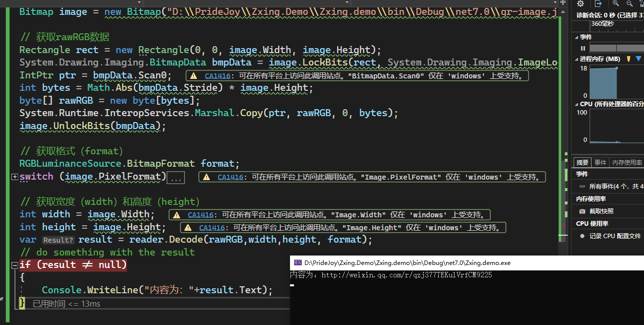
Task: Click "// do something with the result" comment
Action: coord(107,253)
